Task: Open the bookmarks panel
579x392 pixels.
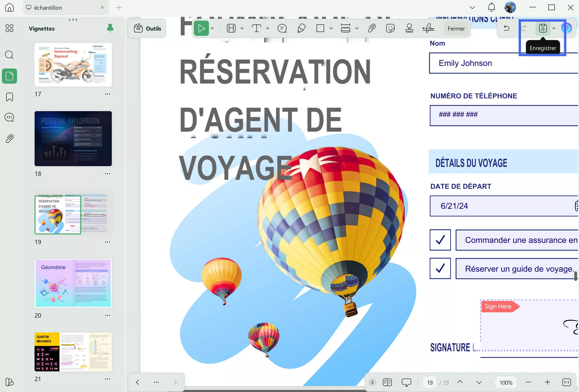Action: [9, 97]
